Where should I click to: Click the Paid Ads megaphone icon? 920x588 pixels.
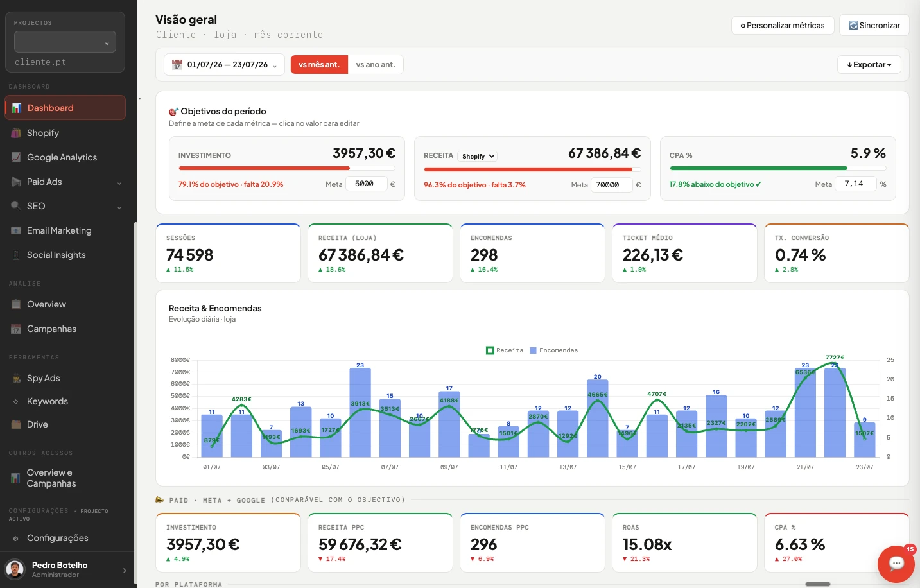point(16,182)
